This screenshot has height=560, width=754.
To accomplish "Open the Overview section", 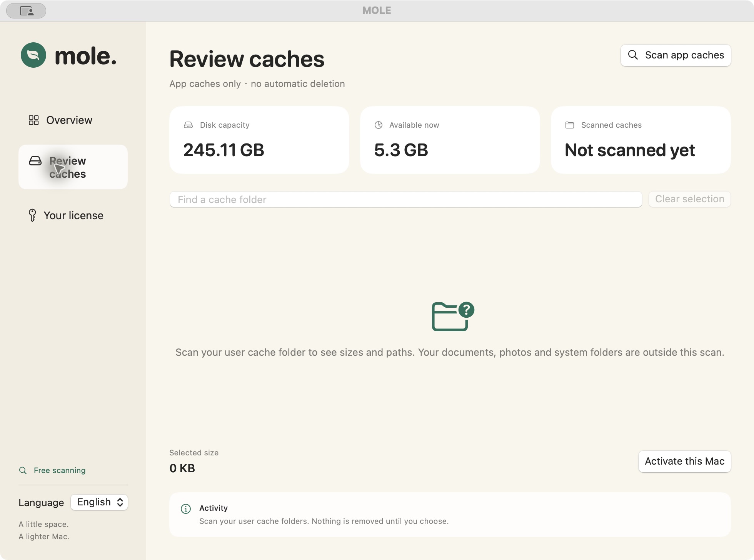I will point(73,120).
